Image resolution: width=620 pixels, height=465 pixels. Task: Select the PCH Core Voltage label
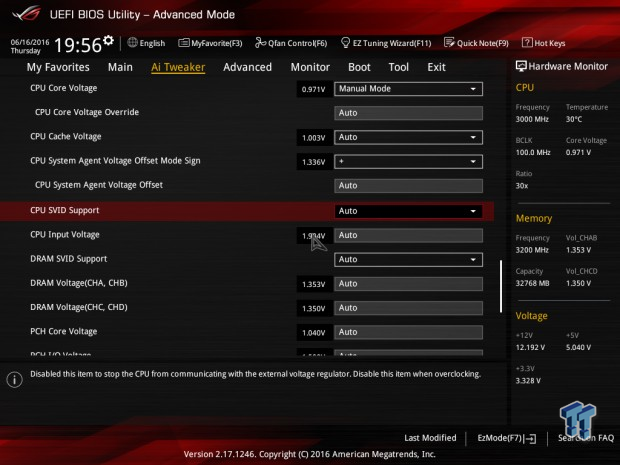point(64,331)
